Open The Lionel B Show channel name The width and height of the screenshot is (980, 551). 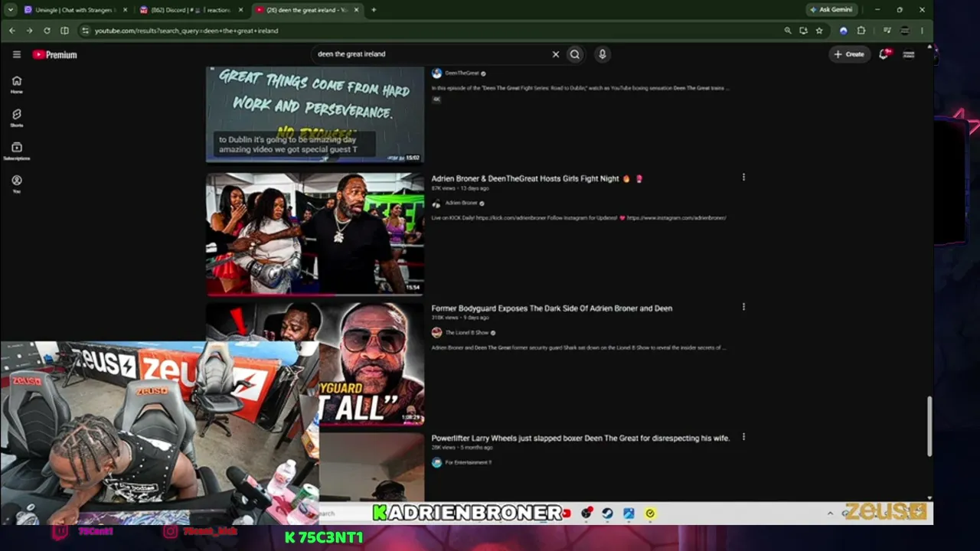(x=467, y=333)
